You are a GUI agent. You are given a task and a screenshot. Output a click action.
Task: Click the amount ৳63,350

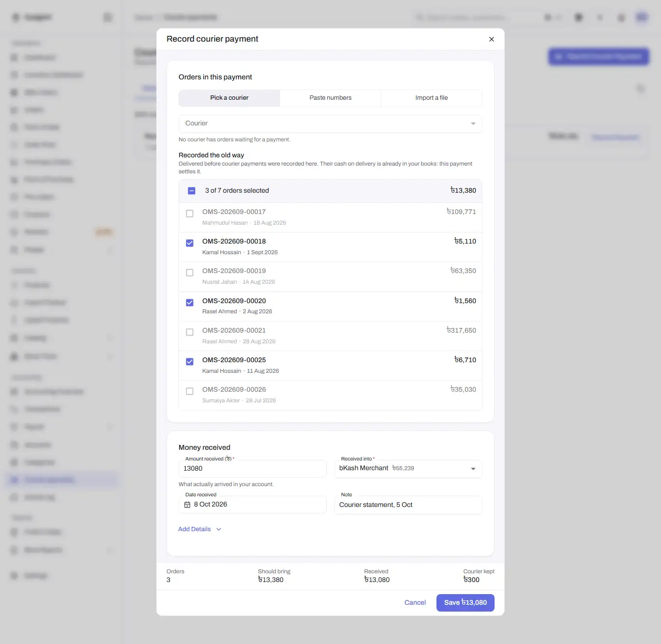[x=463, y=271]
